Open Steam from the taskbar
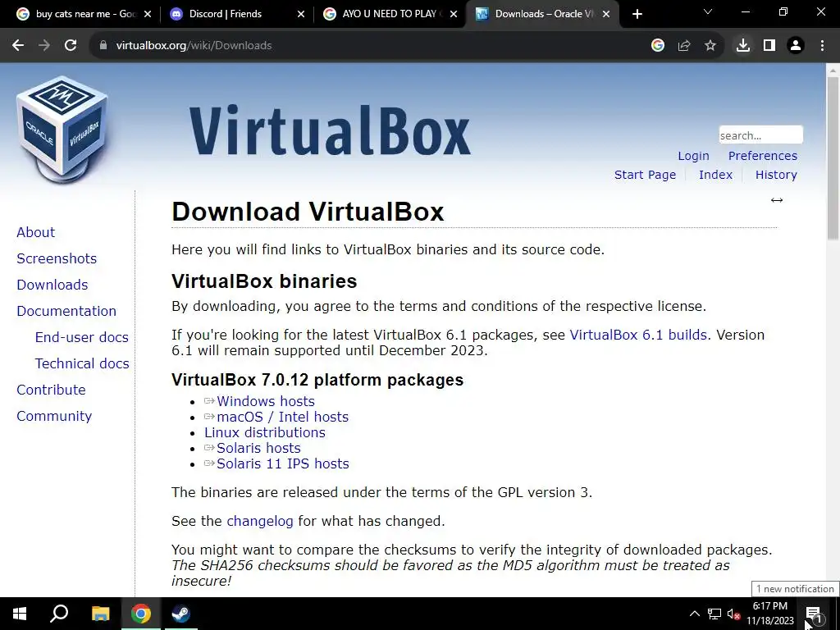840x630 pixels. click(x=181, y=614)
